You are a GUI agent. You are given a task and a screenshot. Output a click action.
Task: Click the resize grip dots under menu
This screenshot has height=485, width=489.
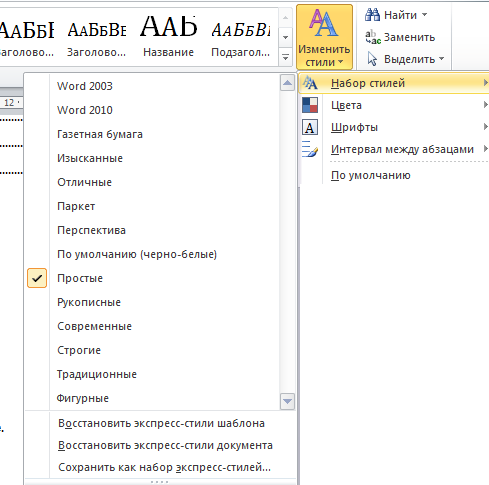(159, 482)
